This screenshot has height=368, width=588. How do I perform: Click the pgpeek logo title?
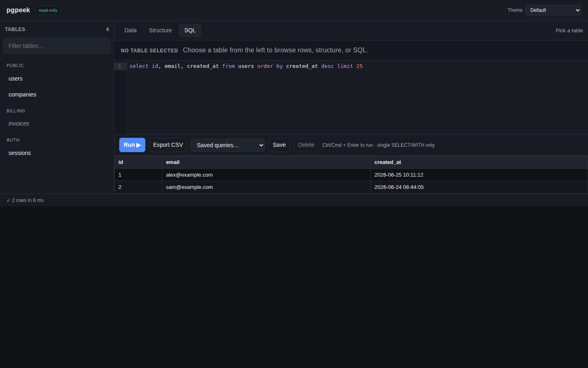coord(18,10)
